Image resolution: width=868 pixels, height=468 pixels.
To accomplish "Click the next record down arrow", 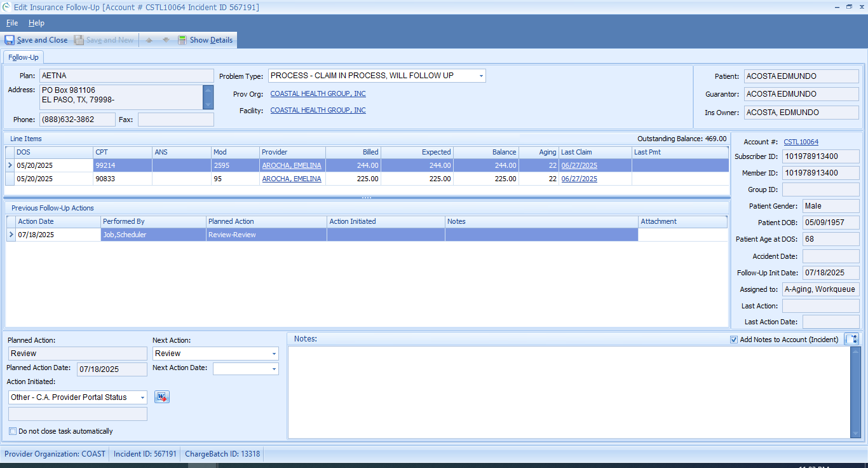I will (x=166, y=40).
